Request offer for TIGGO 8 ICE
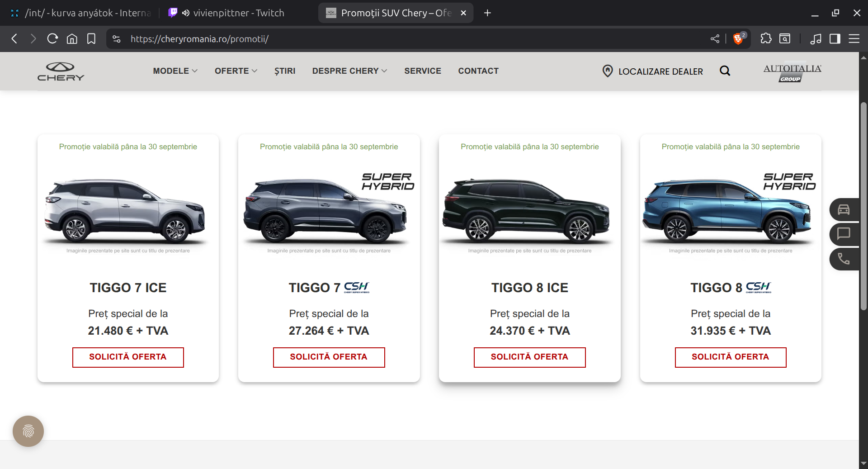Viewport: 868px width, 469px height. tap(529, 357)
